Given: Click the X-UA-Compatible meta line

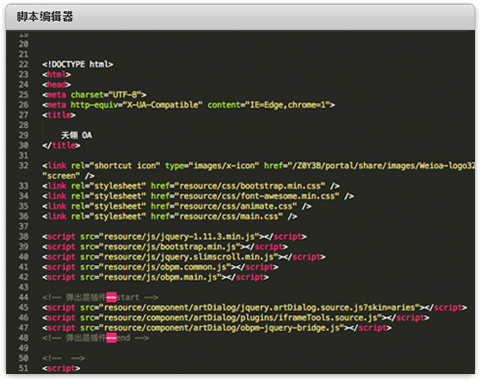Looking at the screenshot, I should click(x=188, y=105).
